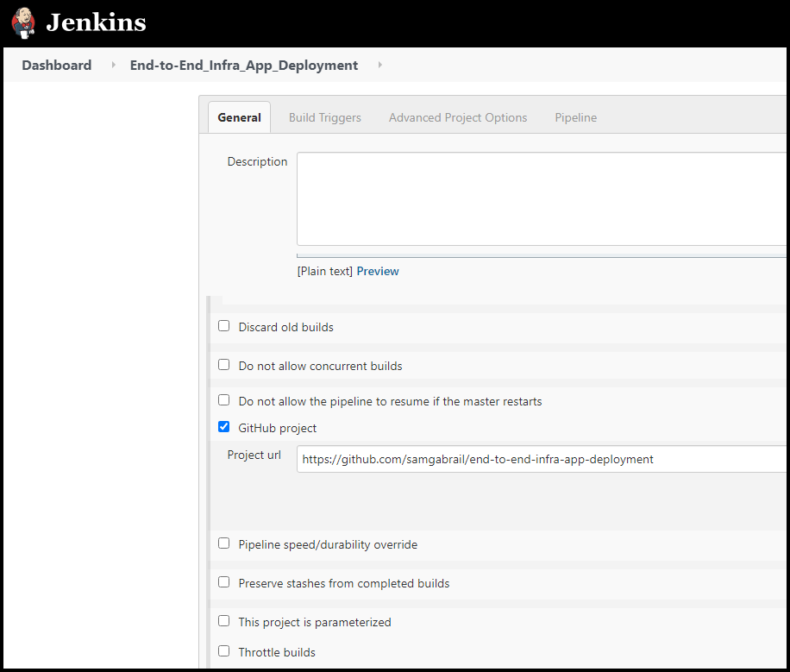Enable the pipeline resume restriction checkbox
Image resolution: width=790 pixels, height=672 pixels.
223,400
